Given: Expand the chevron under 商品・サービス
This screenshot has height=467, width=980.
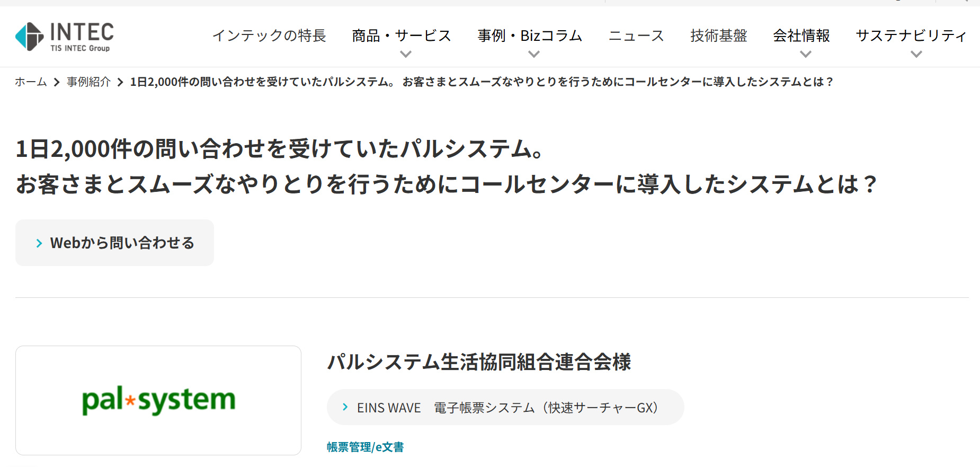Looking at the screenshot, I should 406,54.
